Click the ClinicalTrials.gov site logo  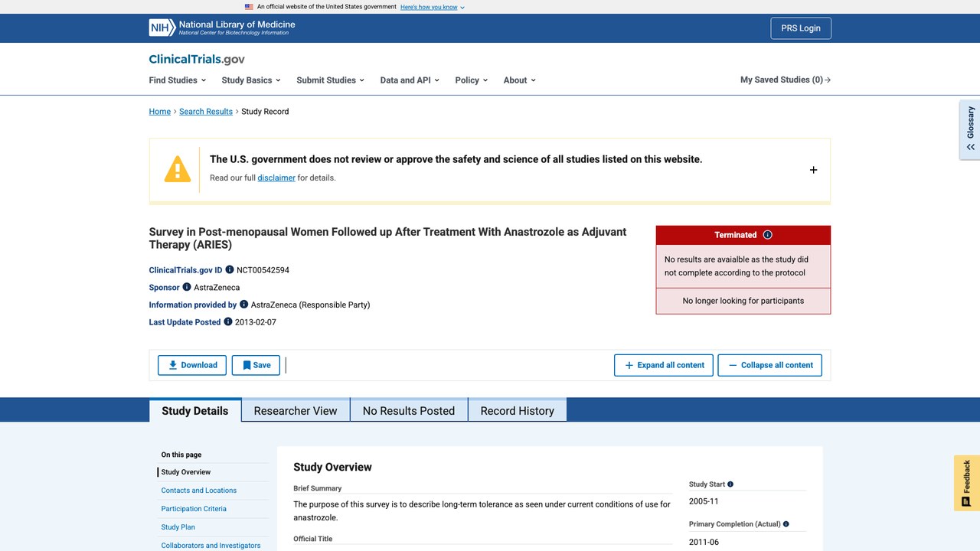tap(197, 59)
